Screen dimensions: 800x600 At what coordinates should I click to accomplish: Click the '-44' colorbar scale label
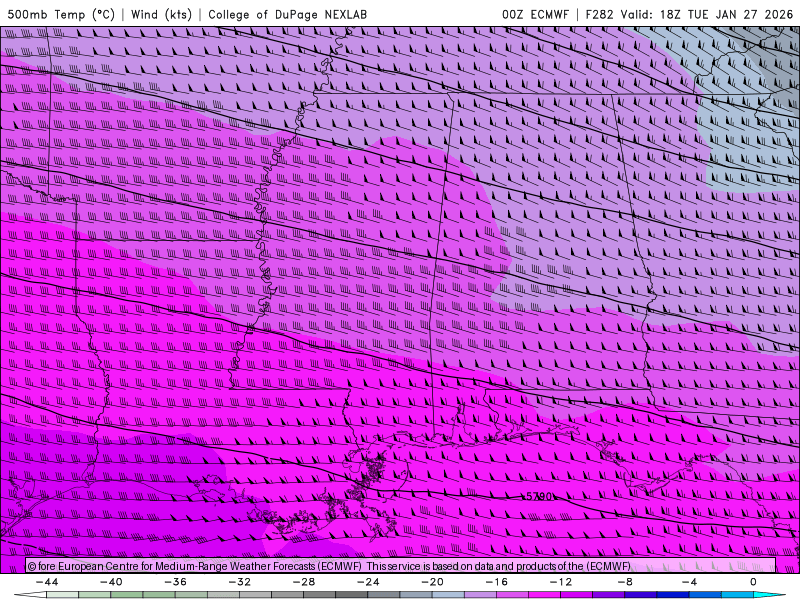pyautogui.click(x=47, y=582)
